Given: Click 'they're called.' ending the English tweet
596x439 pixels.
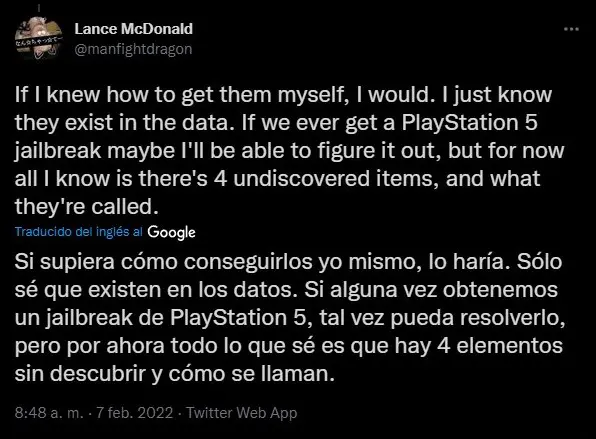Looking at the screenshot, I should pyautogui.click(x=86, y=207).
